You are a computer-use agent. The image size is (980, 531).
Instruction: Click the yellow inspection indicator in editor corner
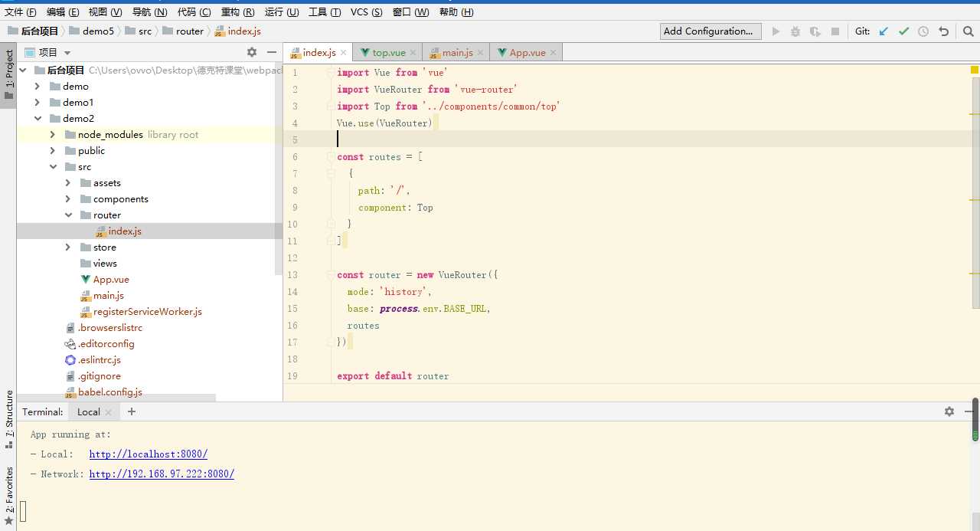click(x=975, y=70)
